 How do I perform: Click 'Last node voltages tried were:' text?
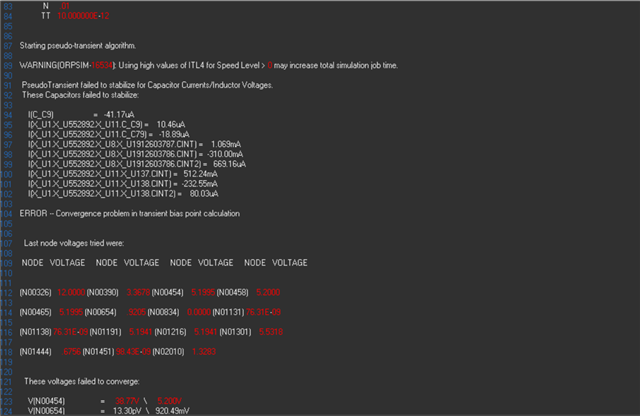[74, 243]
